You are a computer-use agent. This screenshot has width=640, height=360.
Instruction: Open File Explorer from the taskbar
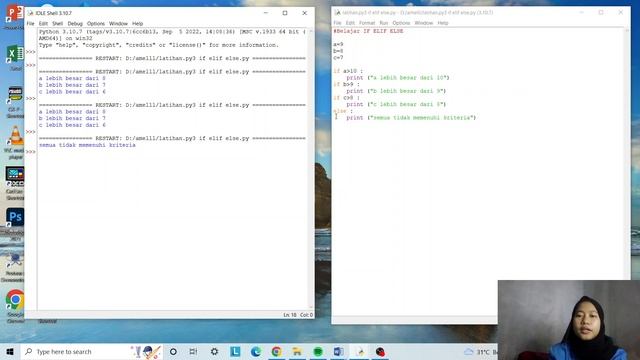coord(297,351)
